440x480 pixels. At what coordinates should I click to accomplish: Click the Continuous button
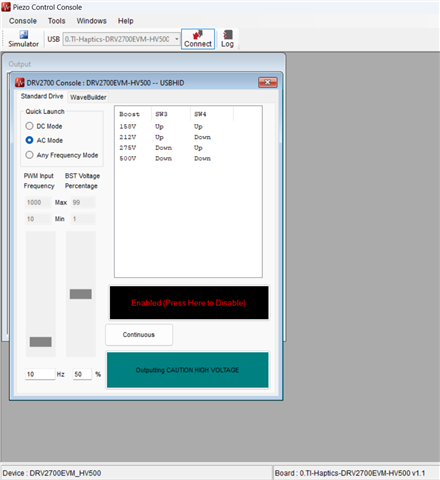point(139,335)
